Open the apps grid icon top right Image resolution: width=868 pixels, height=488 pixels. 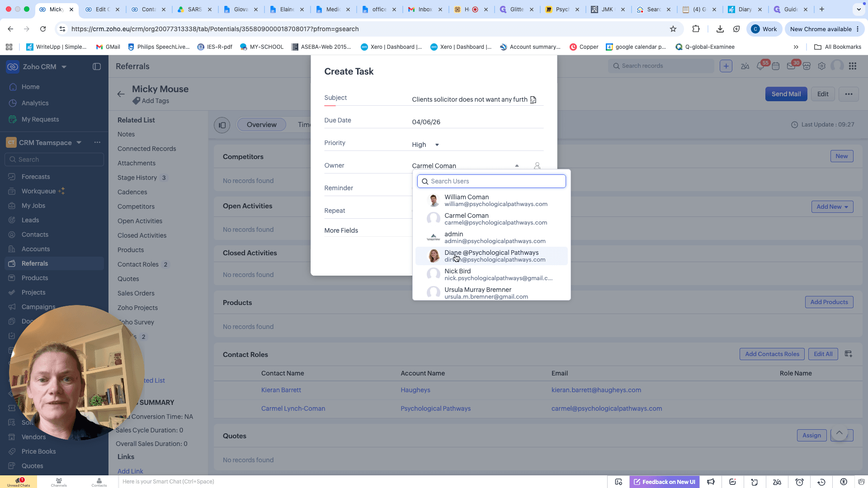click(x=853, y=66)
